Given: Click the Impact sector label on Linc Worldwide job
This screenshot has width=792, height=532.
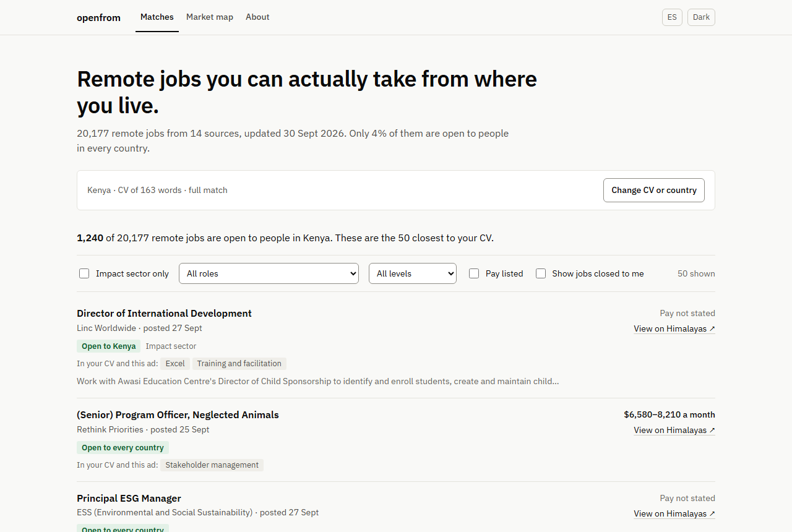Looking at the screenshot, I should click(x=171, y=346).
